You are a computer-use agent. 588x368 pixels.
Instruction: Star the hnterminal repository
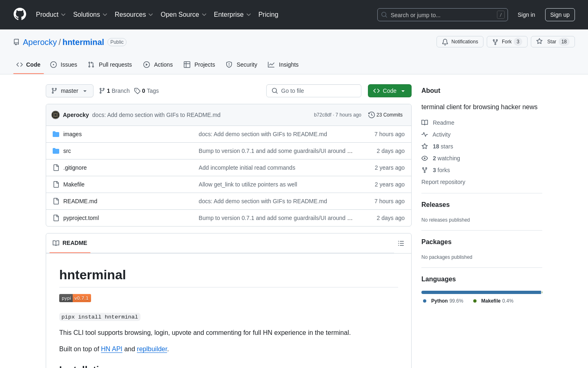552,42
